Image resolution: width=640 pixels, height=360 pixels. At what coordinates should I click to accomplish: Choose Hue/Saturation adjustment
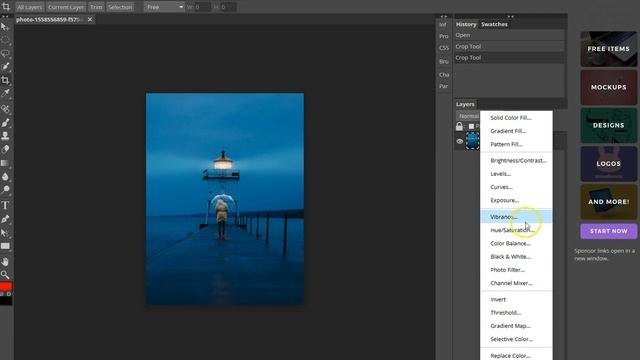[516, 230]
